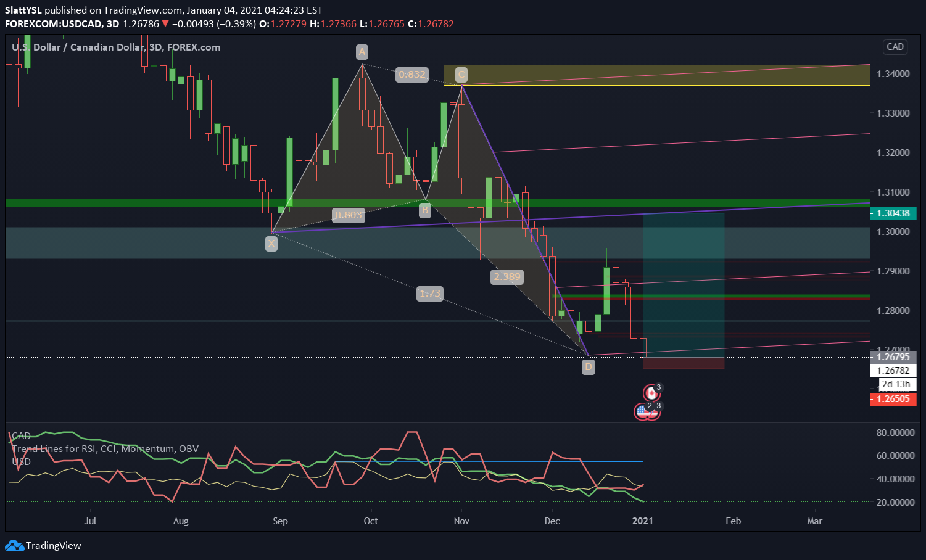
Task: Click the open value O:1.27279
Action: click(283, 23)
